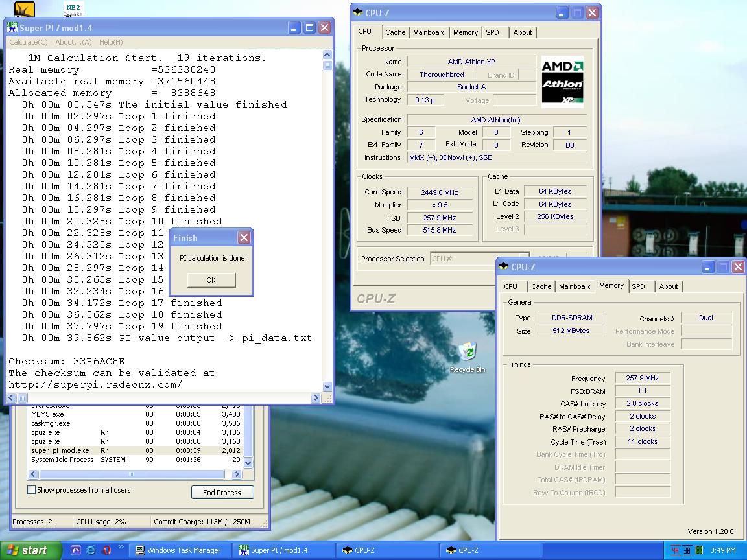
Task: Maximize the Super PI window
Action: pos(309,28)
